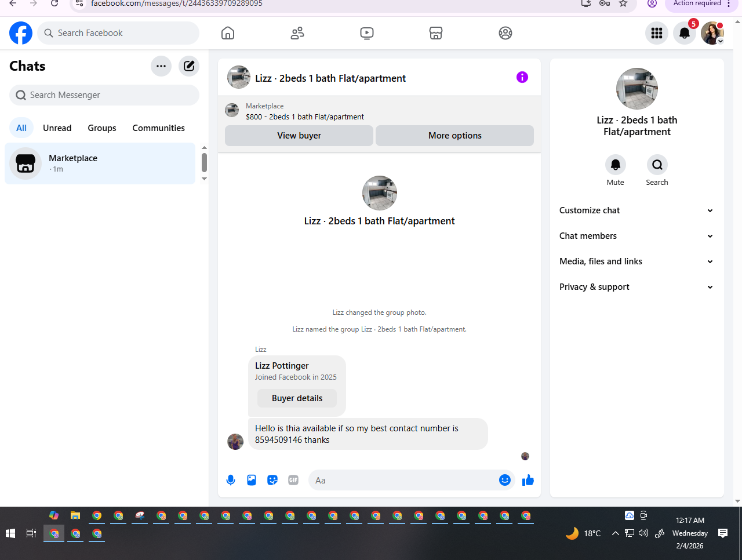This screenshot has width=742, height=560.
Task: Click the chat list scrollbar thumb
Action: (204, 163)
